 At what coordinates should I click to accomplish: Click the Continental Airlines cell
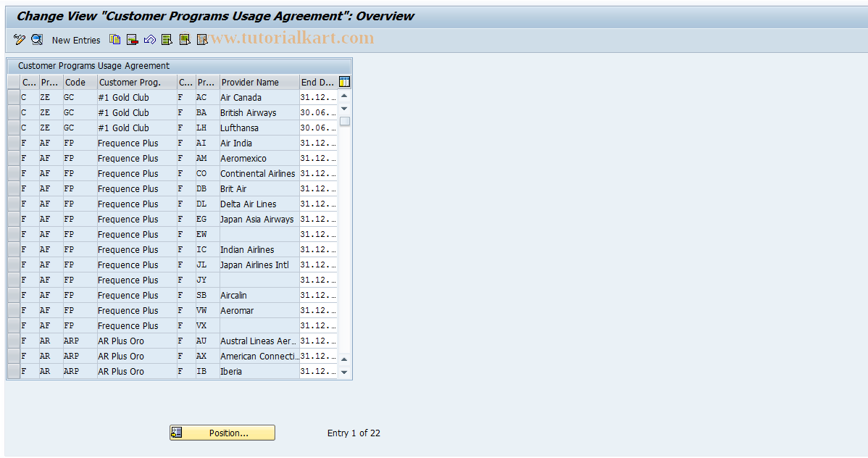point(259,173)
